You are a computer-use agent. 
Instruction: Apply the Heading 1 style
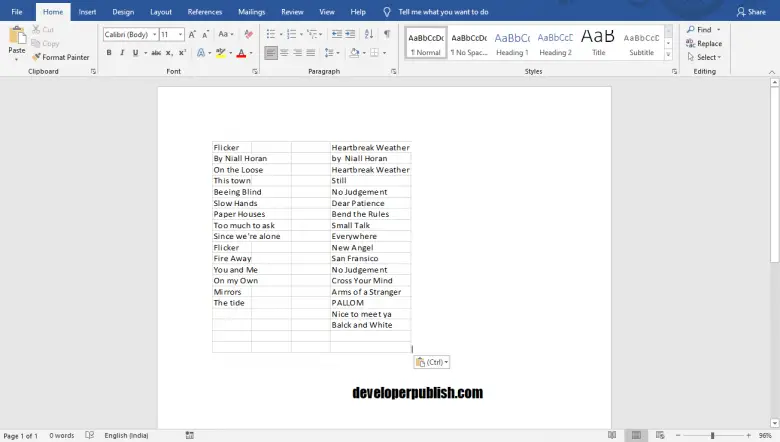pyautogui.click(x=512, y=42)
